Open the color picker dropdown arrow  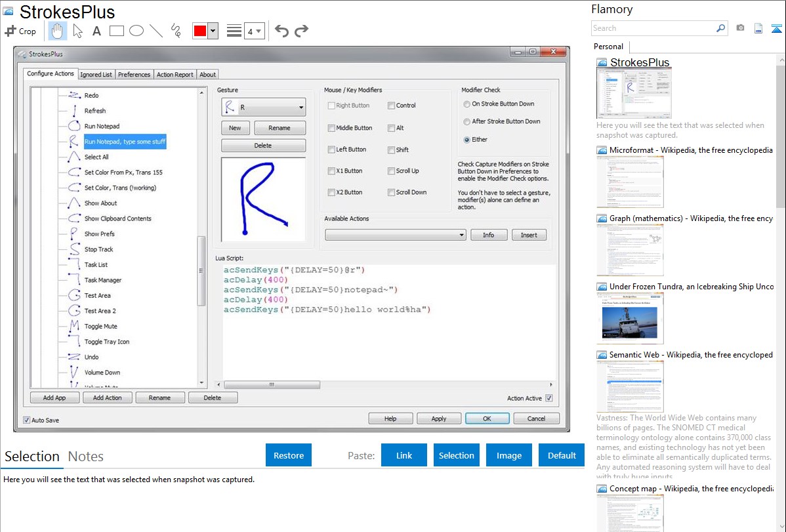point(213,31)
